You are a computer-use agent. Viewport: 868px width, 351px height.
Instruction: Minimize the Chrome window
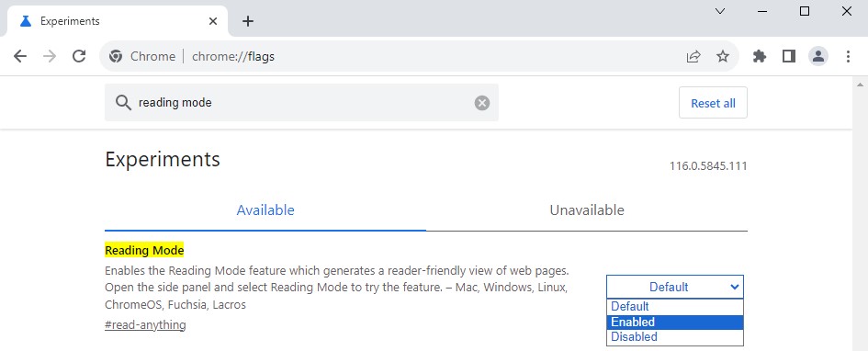[762, 11]
